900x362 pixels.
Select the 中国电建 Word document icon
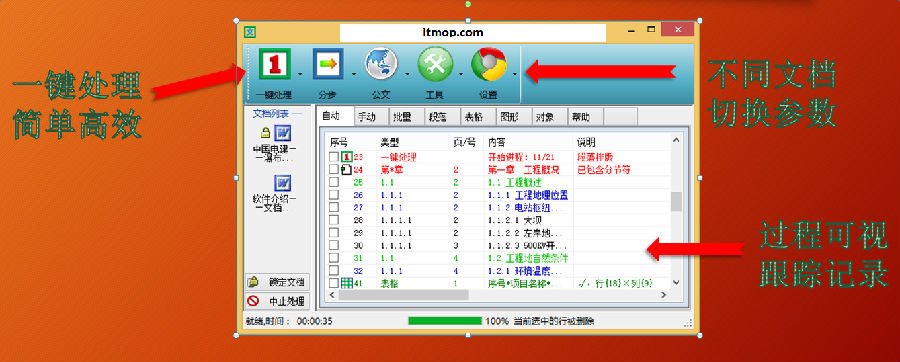(282, 133)
